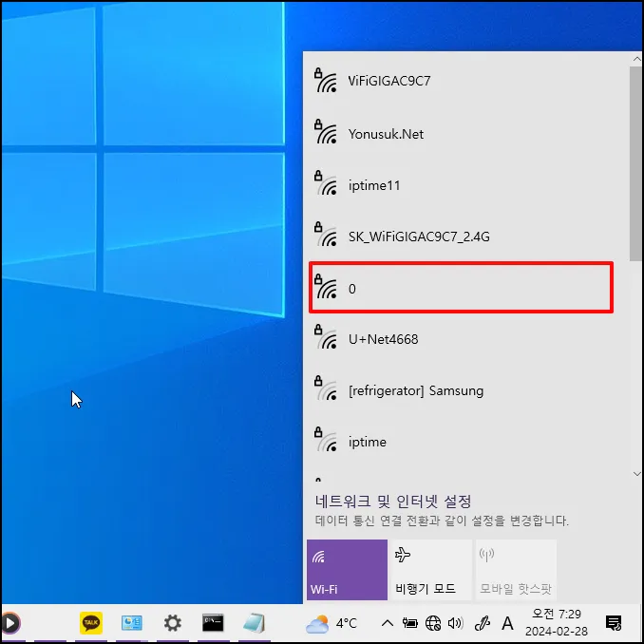This screenshot has height=644, width=644.
Task: Open the volume speaker icon
Action: point(455,623)
